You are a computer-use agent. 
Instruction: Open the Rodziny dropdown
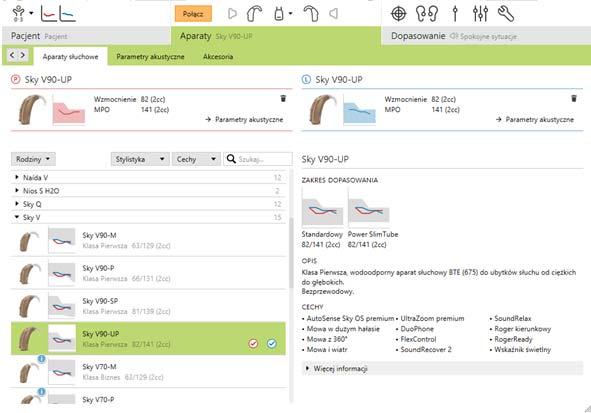tap(33, 159)
